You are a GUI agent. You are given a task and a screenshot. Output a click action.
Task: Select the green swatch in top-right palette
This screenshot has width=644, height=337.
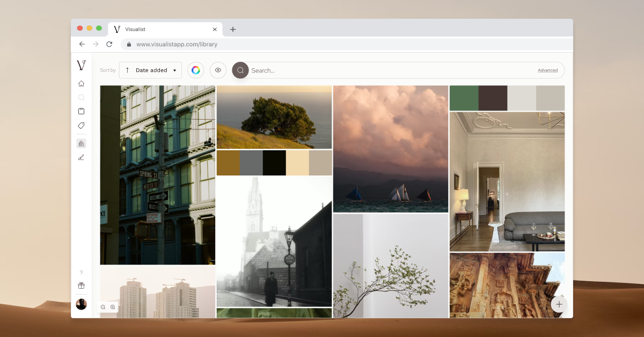tap(463, 98)
